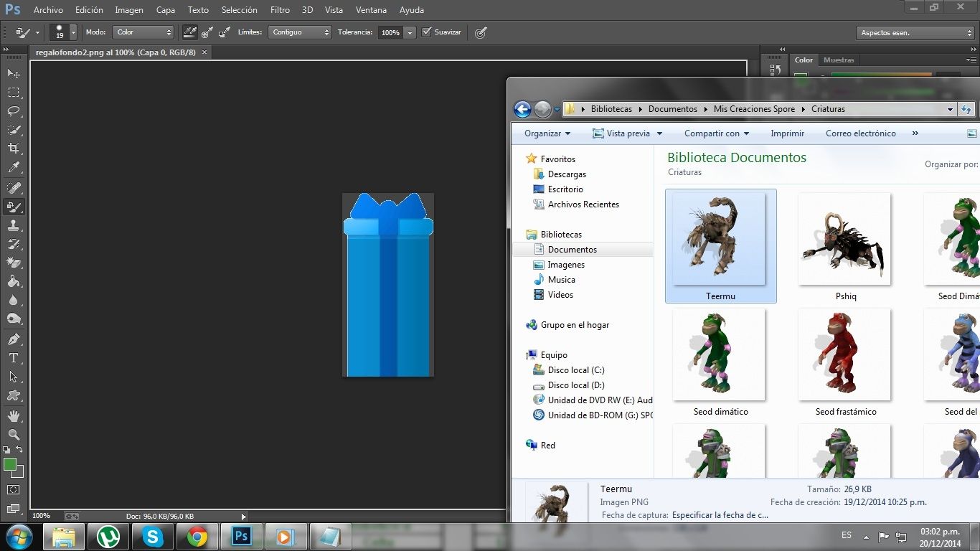This screenshot has width=980, height=551.
Task: Open the Archivo menu
Action: [48, 10]
